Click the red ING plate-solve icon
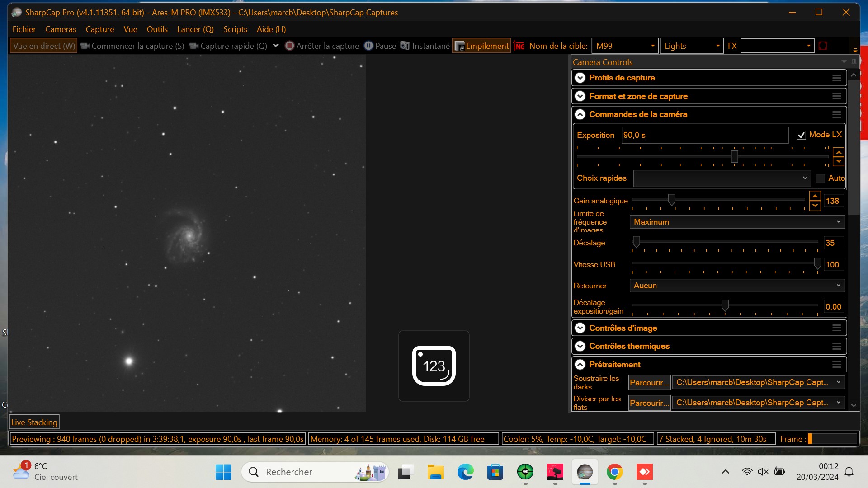Viewport: 868px width, 488px height. (x=519, y=46)
